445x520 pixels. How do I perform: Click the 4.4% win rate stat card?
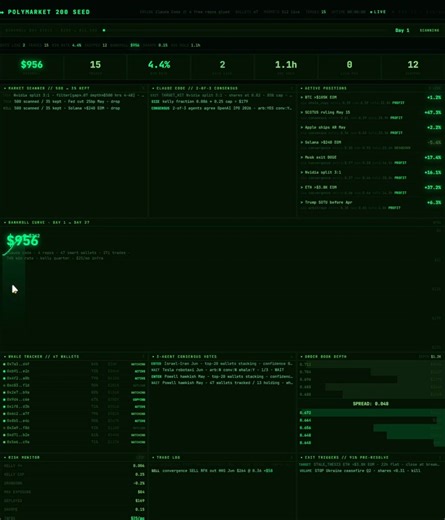(159, 67)
